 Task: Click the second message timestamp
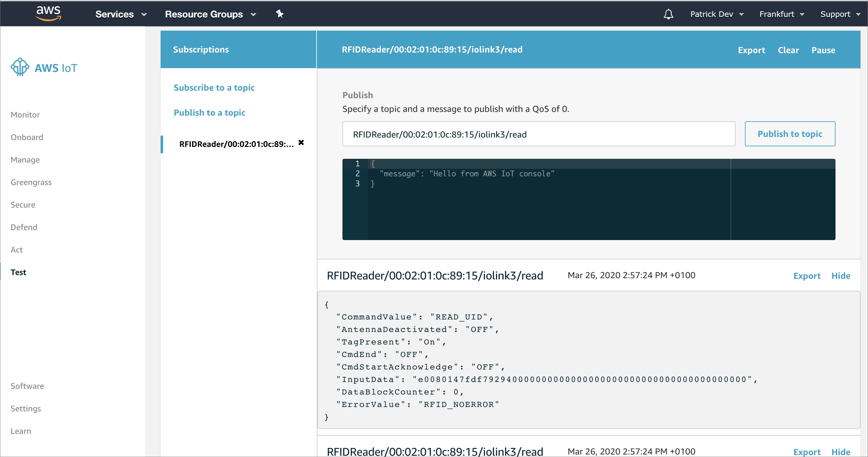[631, 452]
